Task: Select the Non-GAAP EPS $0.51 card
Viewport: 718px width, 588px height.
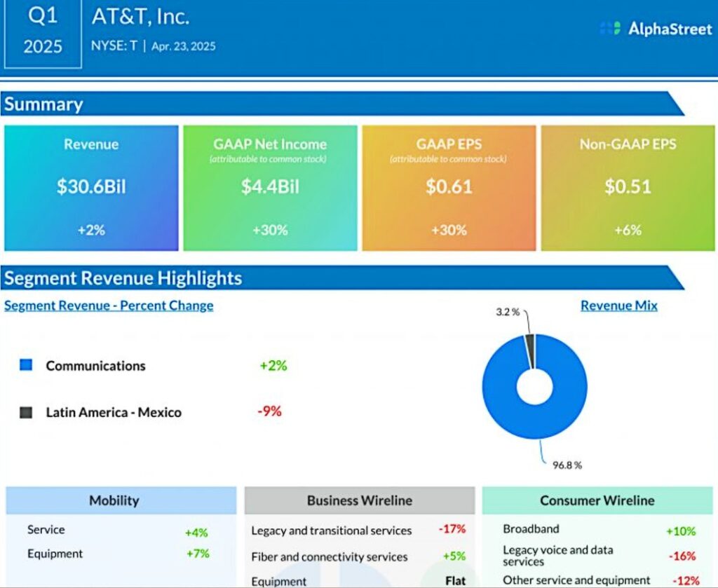Action: tap(628, 188)
